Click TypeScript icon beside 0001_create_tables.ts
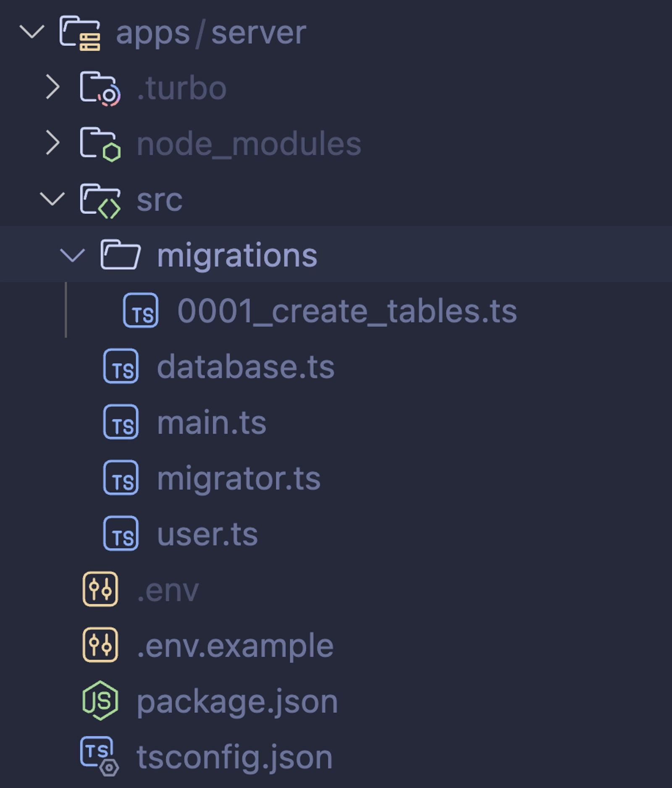This screenshot has height=788, width=672. [x=141, y=310]
